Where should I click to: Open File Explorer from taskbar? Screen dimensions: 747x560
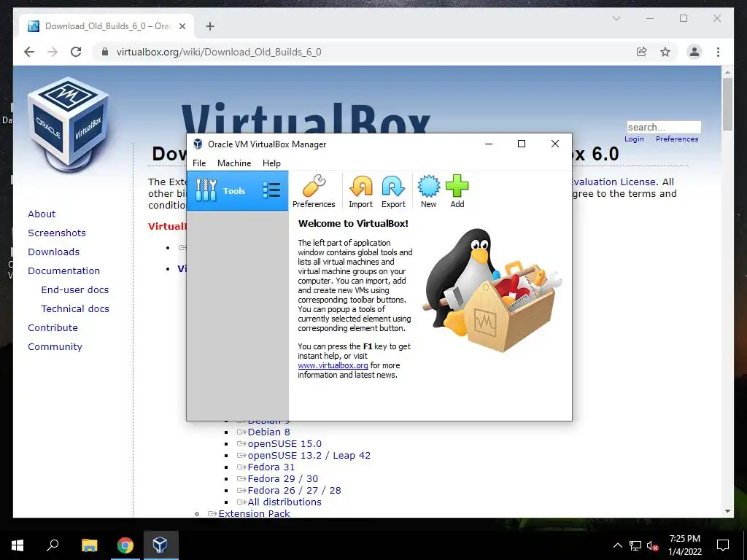pyautogui.click(x=89, y=545)
